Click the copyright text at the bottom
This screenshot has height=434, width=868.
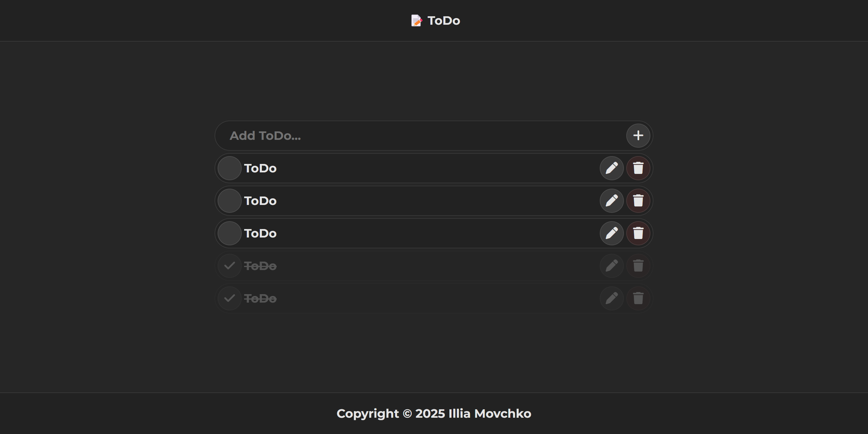tap(434, 414)
